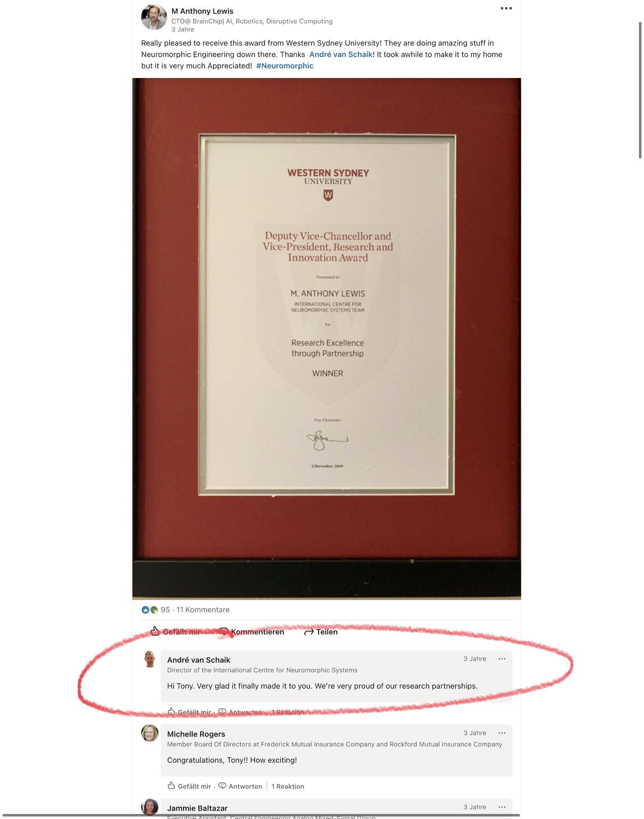Click M Anthony Lewis profile photo

pos(154,17)
